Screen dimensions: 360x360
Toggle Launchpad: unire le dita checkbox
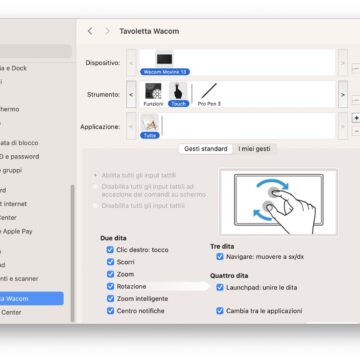tap(220, 287)
